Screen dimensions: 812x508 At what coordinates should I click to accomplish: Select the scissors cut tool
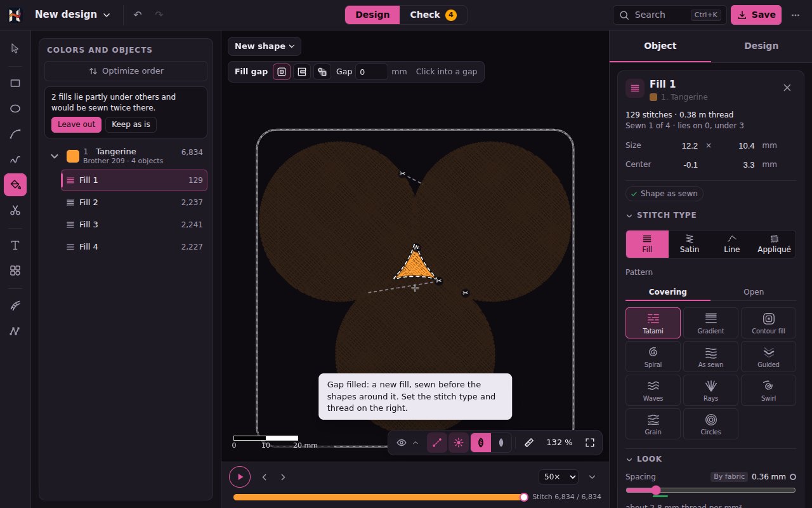click(15, 210)
